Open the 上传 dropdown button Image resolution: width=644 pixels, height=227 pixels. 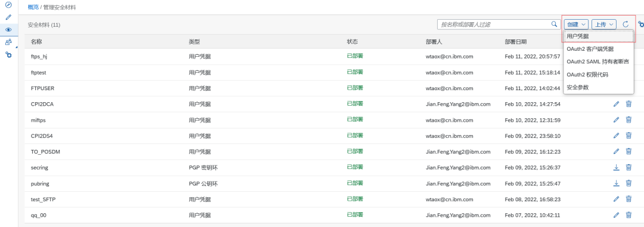tap(604, 24)
